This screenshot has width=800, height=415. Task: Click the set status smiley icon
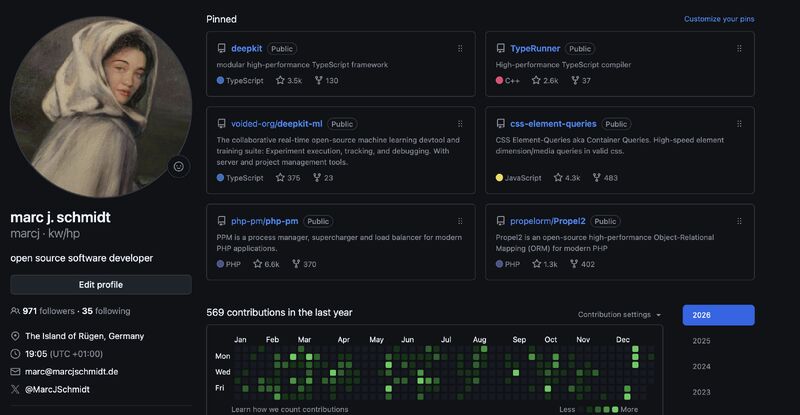[179, 167]
